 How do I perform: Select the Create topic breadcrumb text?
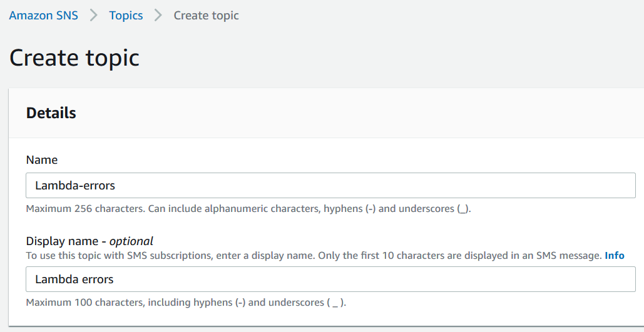click(206, 16)
